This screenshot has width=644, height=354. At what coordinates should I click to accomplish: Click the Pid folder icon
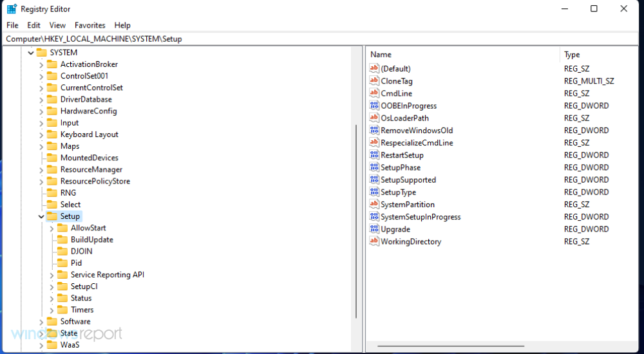point(62,263)
